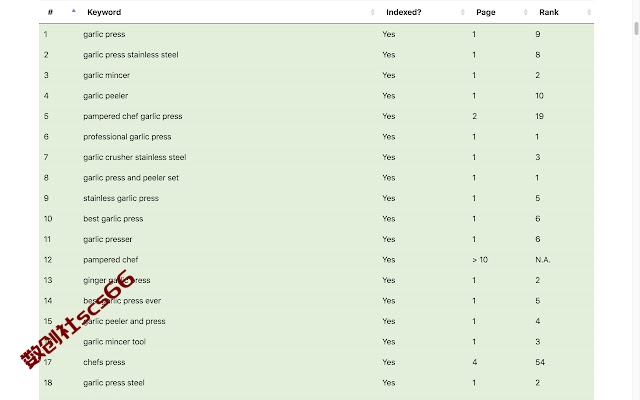This screenshot has width=640, height=400.
Task: Select the Indexed? column header text
Action: [403, 12]
